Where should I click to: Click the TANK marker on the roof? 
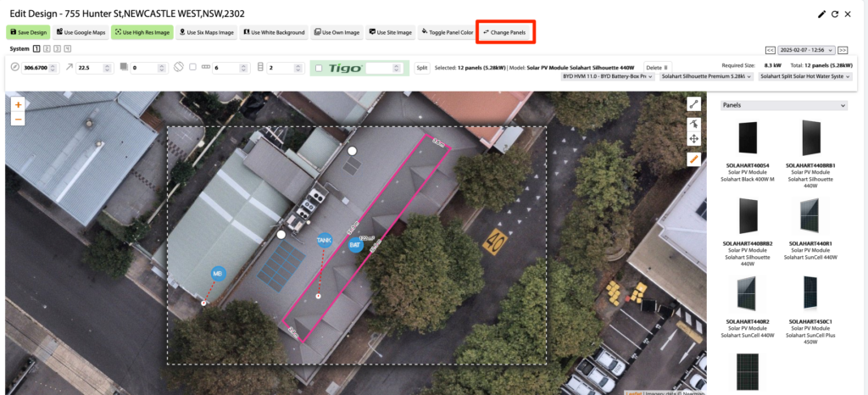325,240
